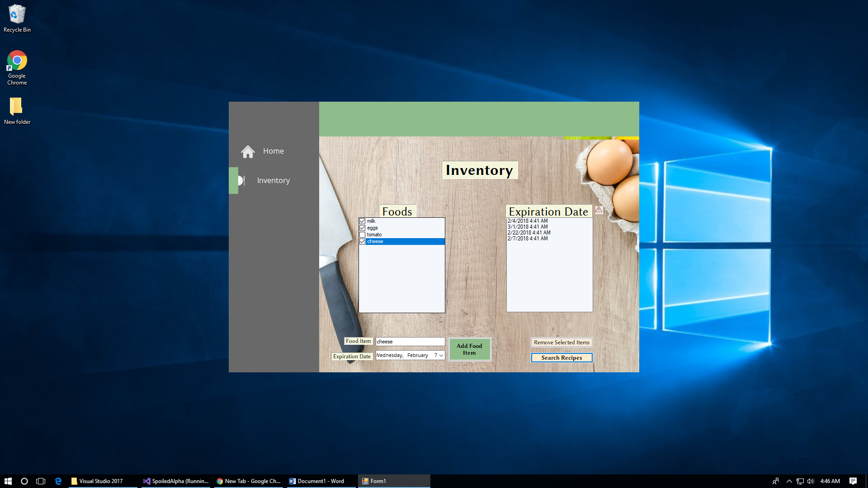Image resolution: width=868 pixels, height=488 pixels.
Task: Click the Remove Selected Items button
Action: click(561, 343)
